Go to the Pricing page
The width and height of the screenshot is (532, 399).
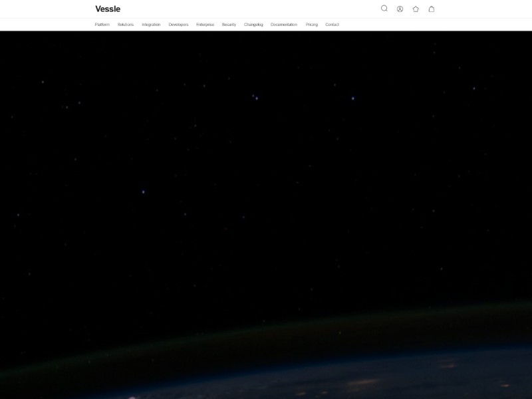312,25
